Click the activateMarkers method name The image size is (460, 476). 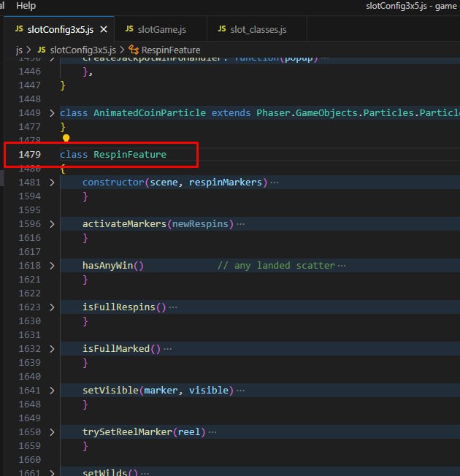[124, 224]
